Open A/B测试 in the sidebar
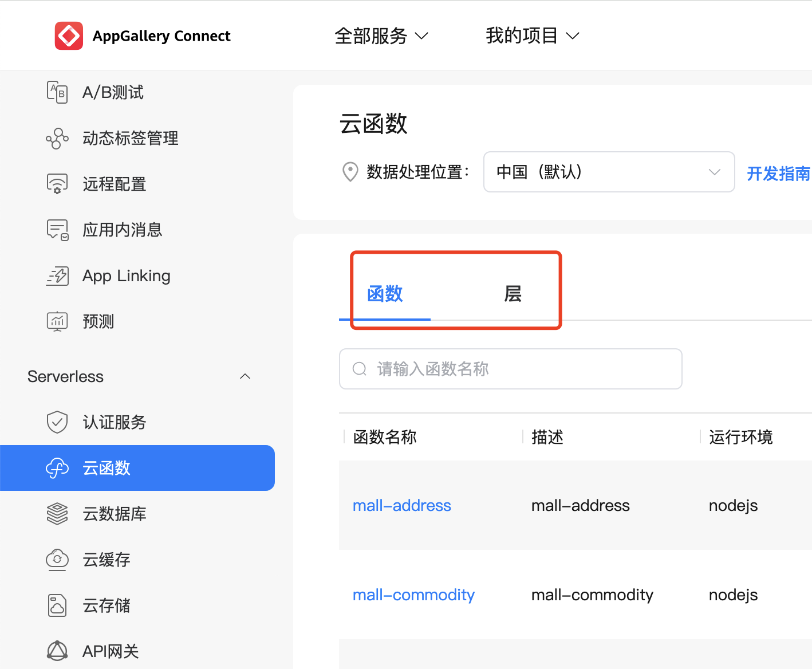The height and width of the screenshot is (669, 812). tap(113, 92)
